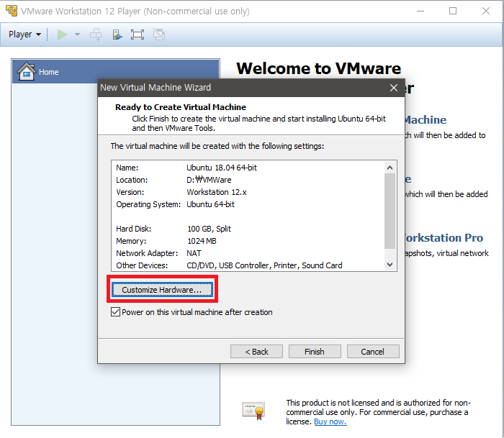
Task: Click the Ready to Create Virtual Machine heading
Action: point(181,107)
